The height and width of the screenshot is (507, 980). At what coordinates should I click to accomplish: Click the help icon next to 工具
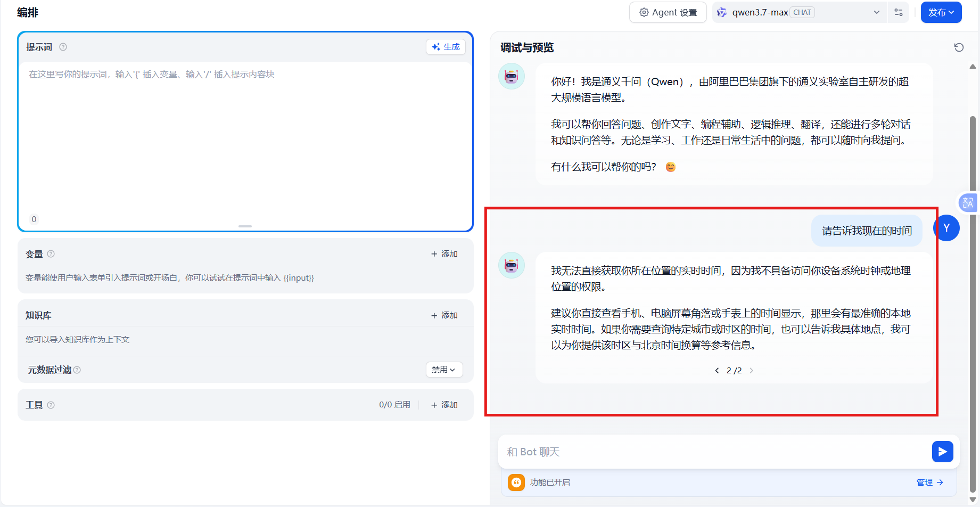click(x=51, y=405)
